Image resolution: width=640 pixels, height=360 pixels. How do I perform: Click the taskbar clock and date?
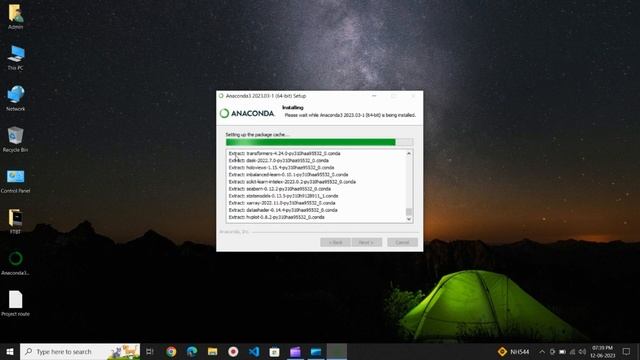(x=602, y=351)
